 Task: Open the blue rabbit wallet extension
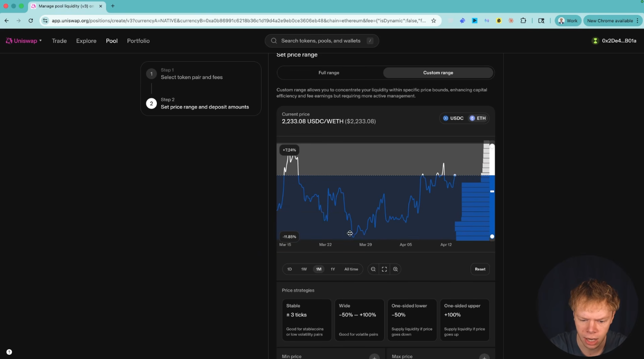[x=462, y=21]
